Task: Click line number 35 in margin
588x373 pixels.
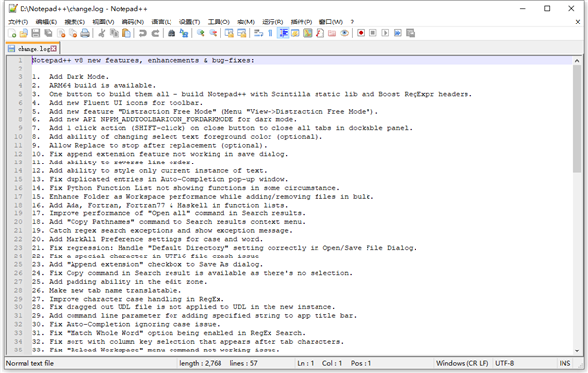Action: click(x=18, y=350)
